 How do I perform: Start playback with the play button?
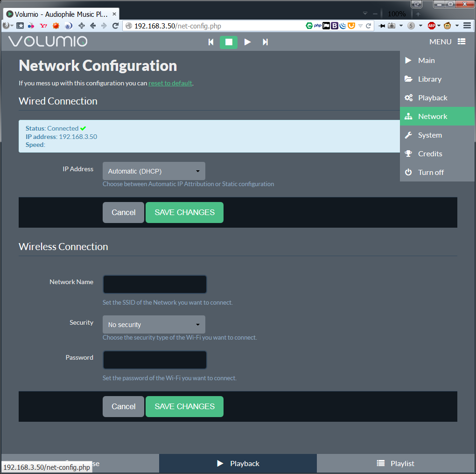247,42
